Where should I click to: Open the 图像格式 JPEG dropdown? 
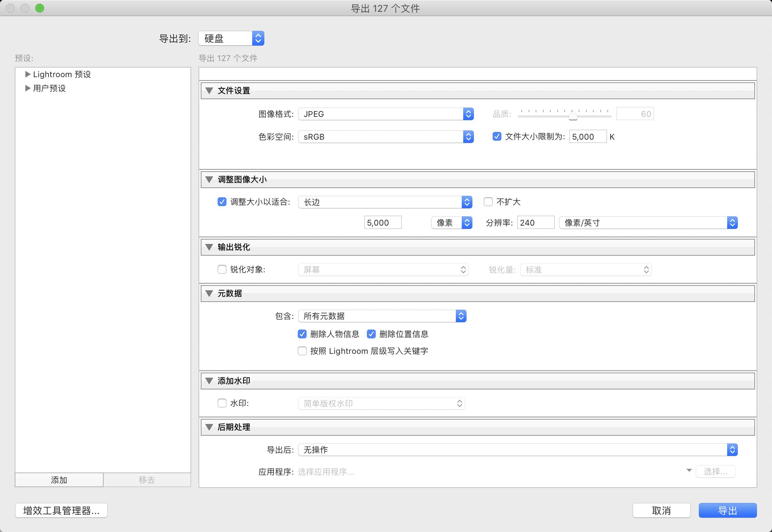pyautogui.click(x=385, y=114)
